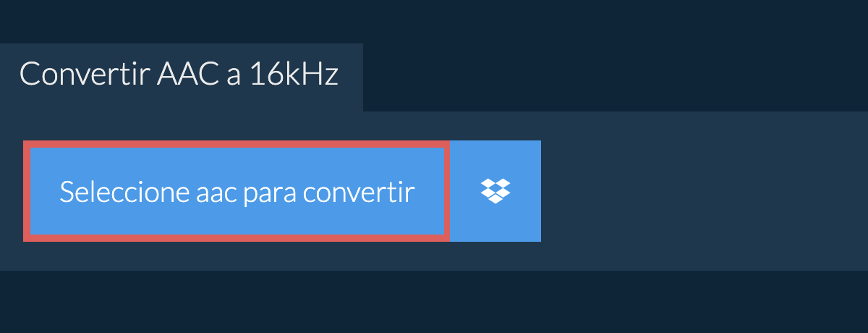
Task: Click 'Seleccione aac para convertir' button
Action: coord(237,191)
